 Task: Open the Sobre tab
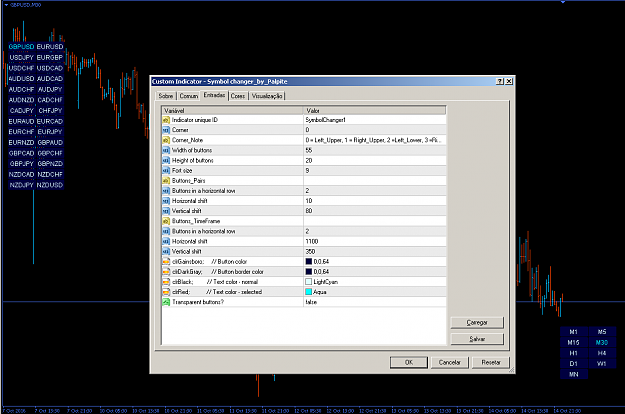coord(165,96)
